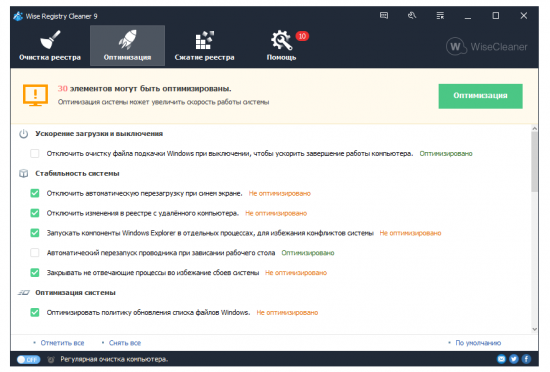Open the email icon in status bar
This screenshot has height=372, width=550.
coord(502,359)
